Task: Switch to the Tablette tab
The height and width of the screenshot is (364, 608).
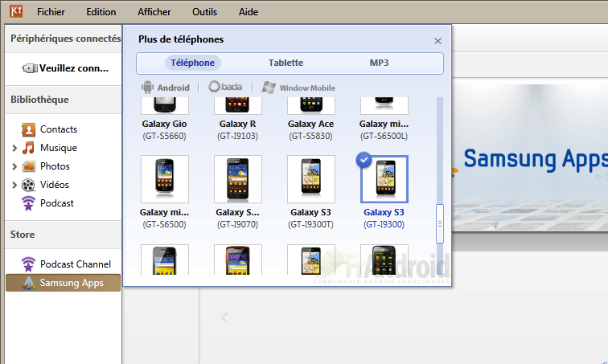Action: [x=286, y=63]
